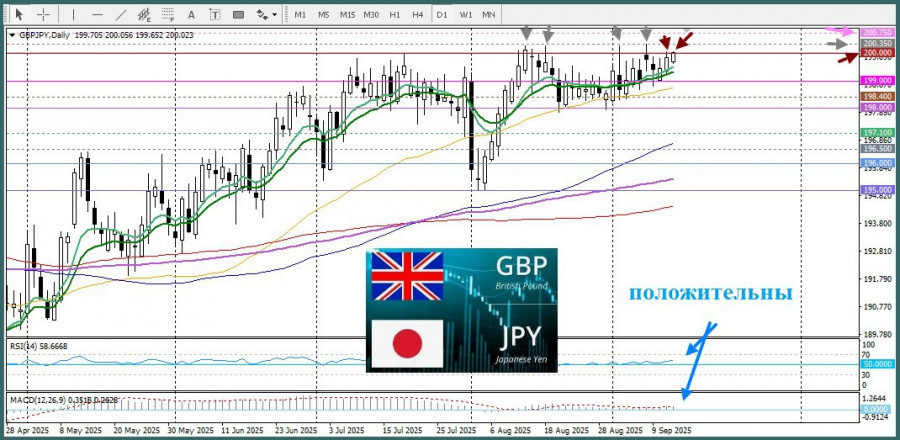Collapse the GBPJPY,Daily chart header triangle

click(x=12, y=34)
